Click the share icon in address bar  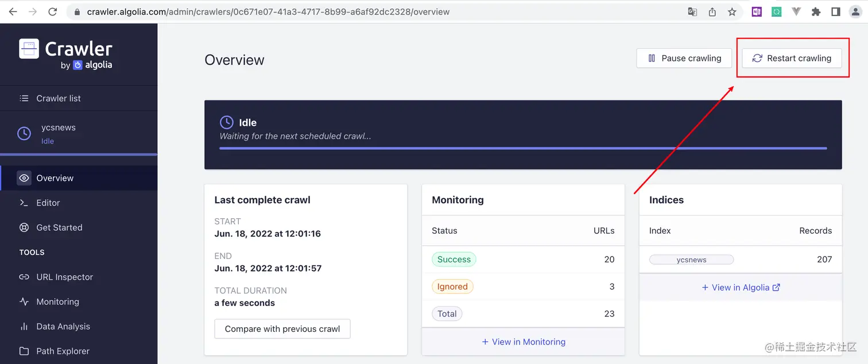712,11
